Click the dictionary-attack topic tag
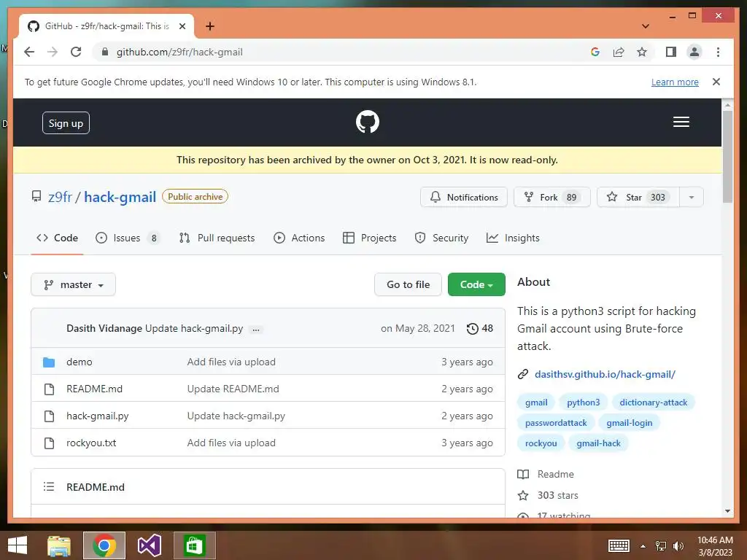The image size is (747, 560). [x=653, y=402]
